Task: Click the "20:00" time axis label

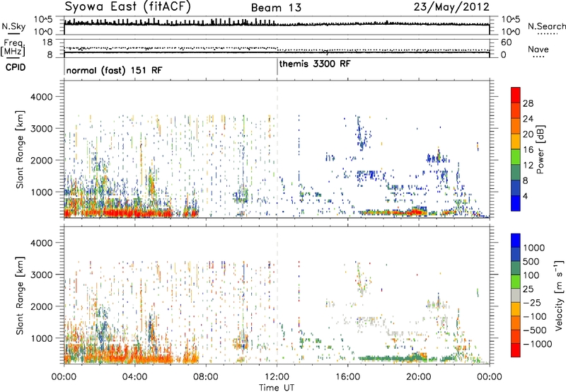Action: click(x=418, y=377)
